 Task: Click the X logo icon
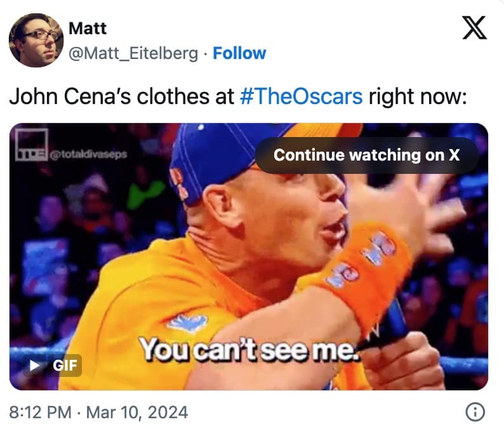[x=474, y=29]
